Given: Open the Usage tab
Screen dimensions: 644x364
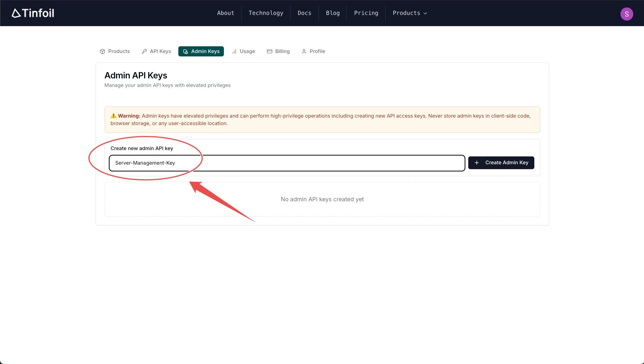Looking at the screenshot, I should [243, 52].
